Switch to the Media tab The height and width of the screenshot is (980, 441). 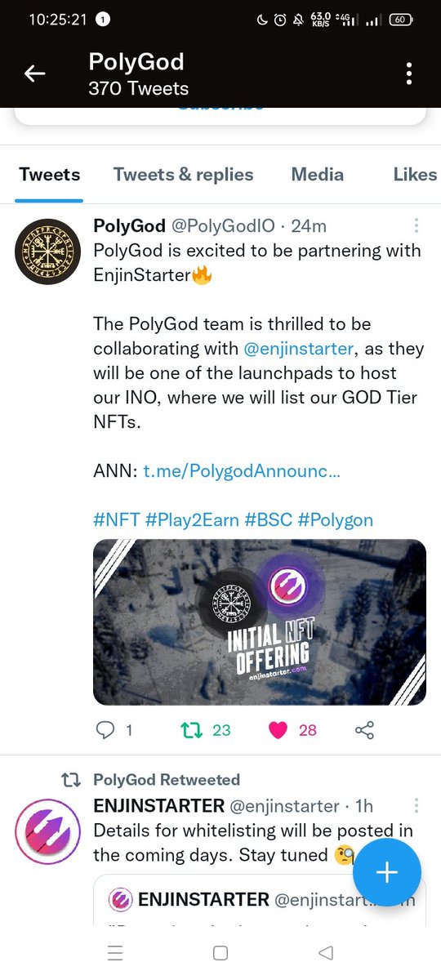point(318,175)
